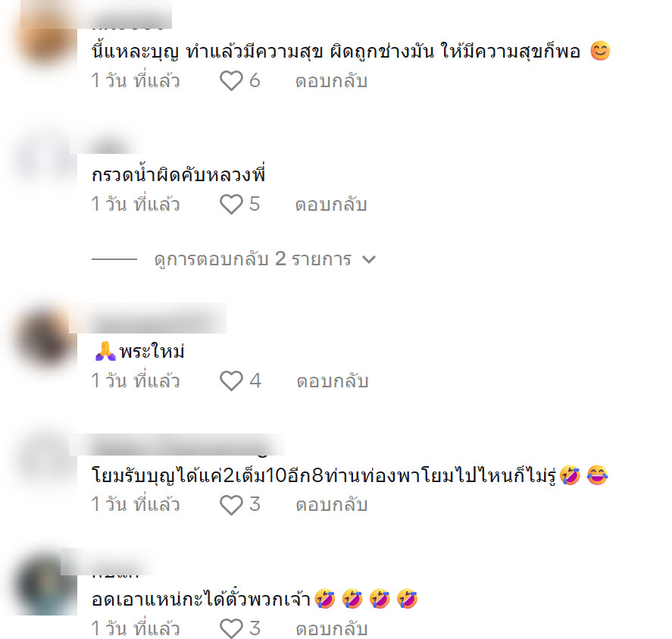Like the กรวดน้ำผิดคับหลวงพี่ comment
The image size is (672, 639).
[x=231, y=204]
